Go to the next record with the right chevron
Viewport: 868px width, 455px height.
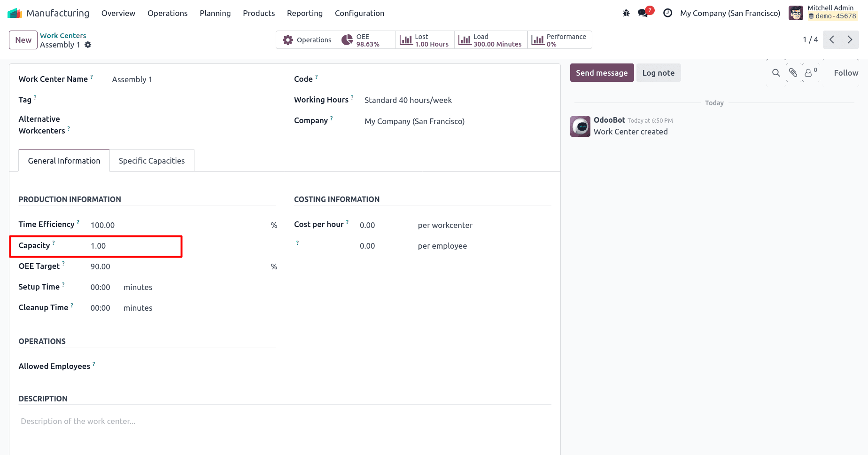click(850, 40)
